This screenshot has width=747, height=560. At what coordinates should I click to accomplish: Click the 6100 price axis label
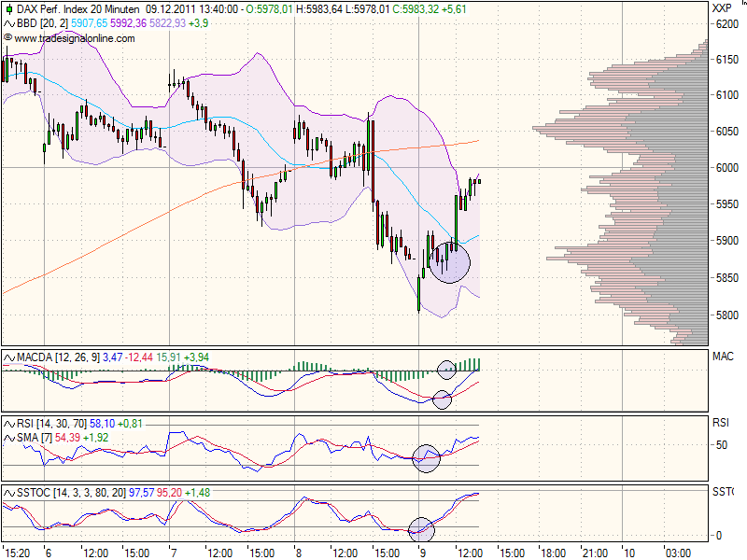coord(727,95)
